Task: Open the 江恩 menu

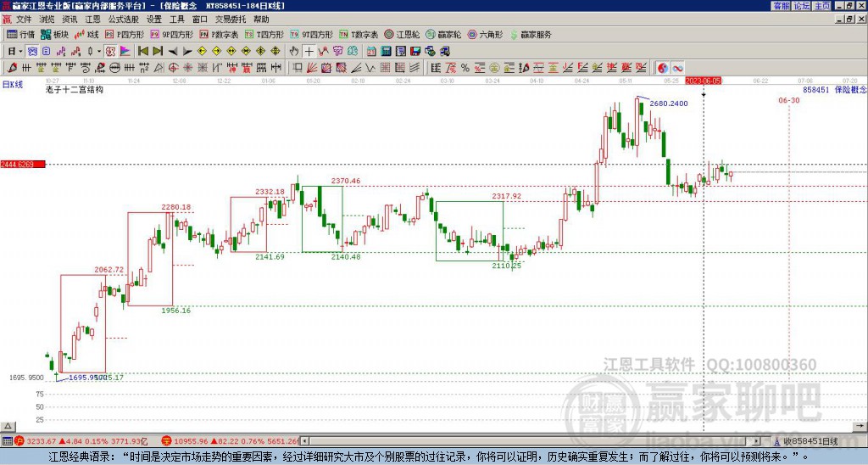Action: pyautogui.click(x=93, y=20)
